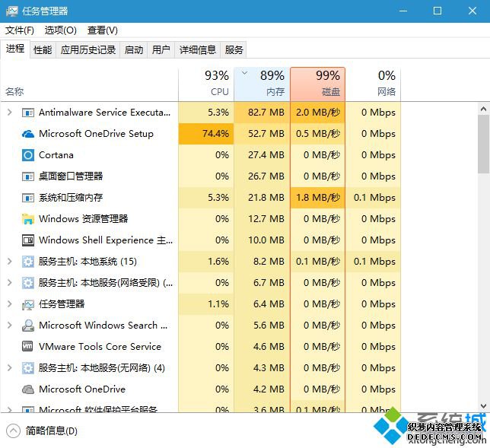Click the 2.0 MB/秒 disk cell
The height and width of the screenshot is (448, 490).
pos(317,113)
